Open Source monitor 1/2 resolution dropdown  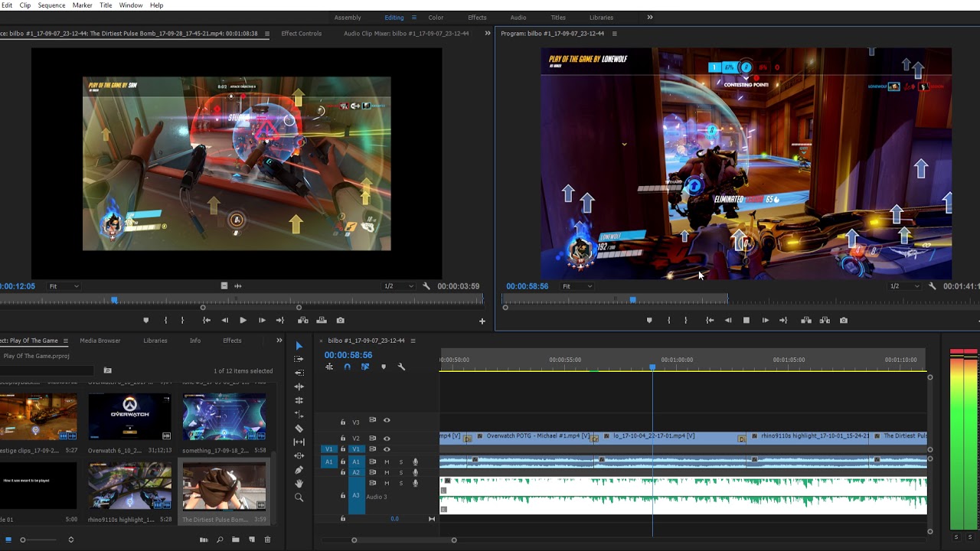tap(399, 286)
